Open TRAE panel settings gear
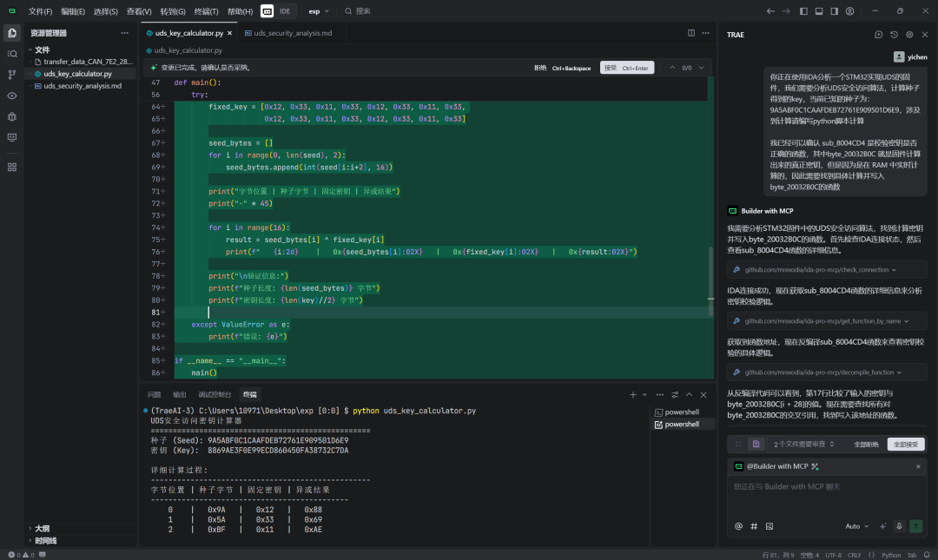The width and height of the screenshot is (938, 560). [909, 35]
